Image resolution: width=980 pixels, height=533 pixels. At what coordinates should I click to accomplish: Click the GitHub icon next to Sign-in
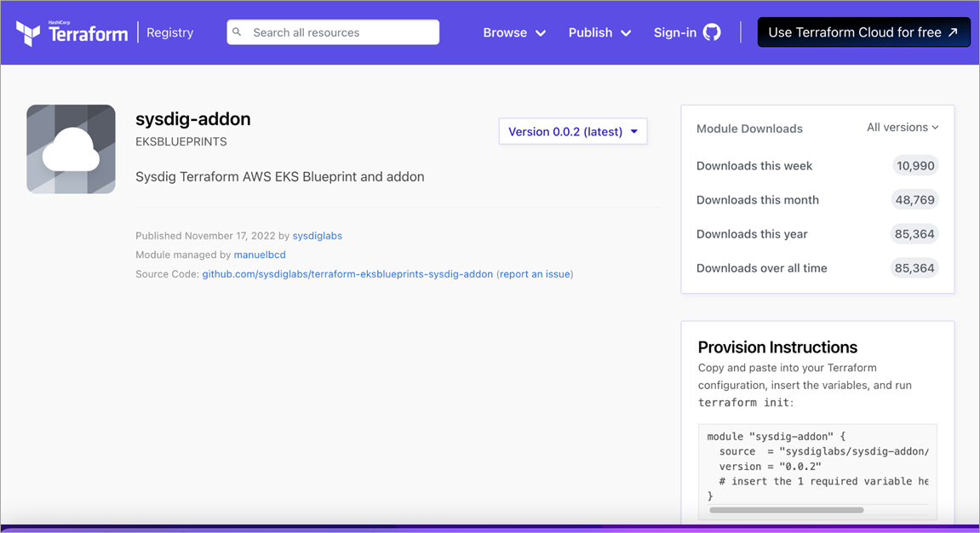(x=712, y=32)
